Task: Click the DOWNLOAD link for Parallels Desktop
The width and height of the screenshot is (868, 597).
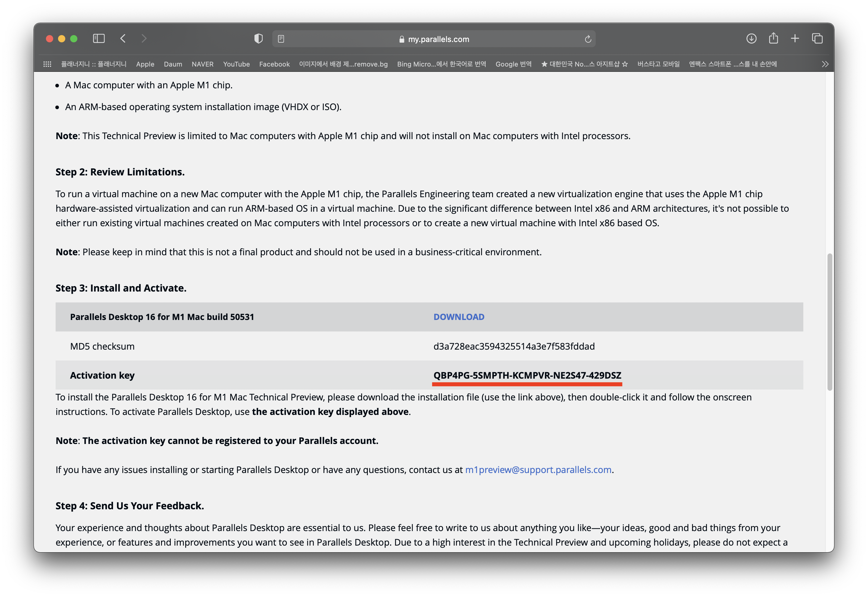Action: pos(459,317)
